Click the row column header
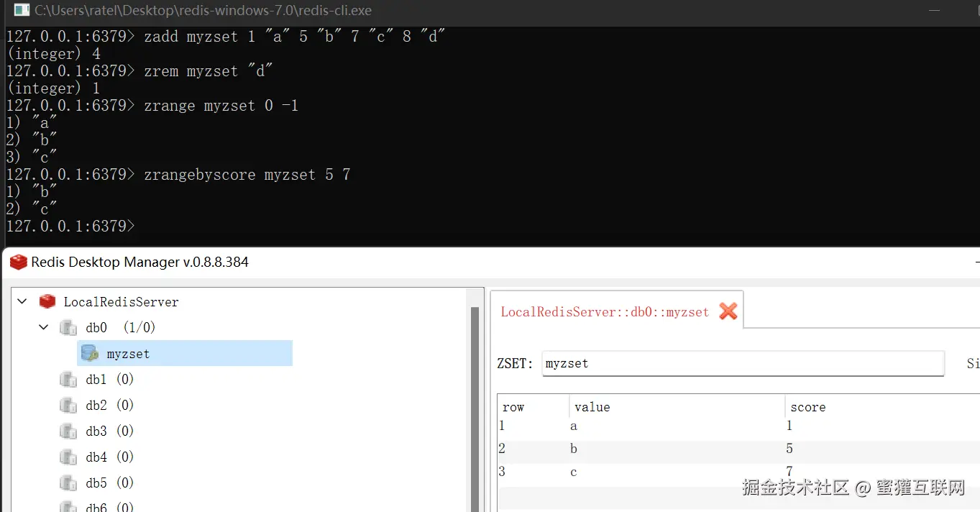 533,407
